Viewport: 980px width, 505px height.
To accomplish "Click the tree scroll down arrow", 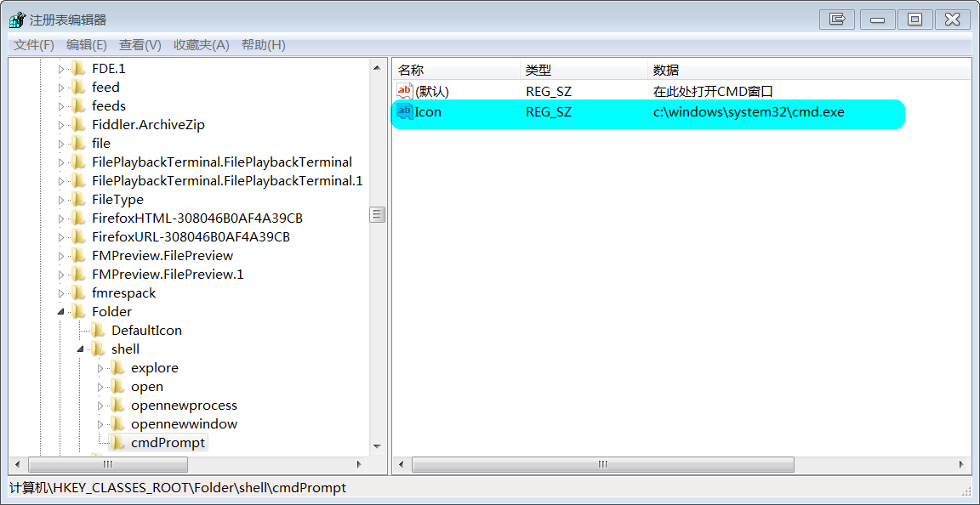I will [377, 447].
